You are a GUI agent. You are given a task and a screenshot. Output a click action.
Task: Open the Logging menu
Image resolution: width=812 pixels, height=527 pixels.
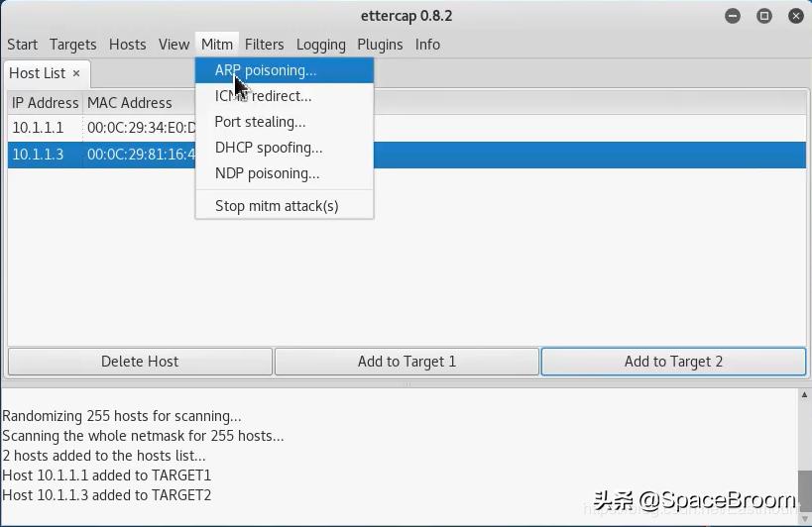click(x=320, y=45)
